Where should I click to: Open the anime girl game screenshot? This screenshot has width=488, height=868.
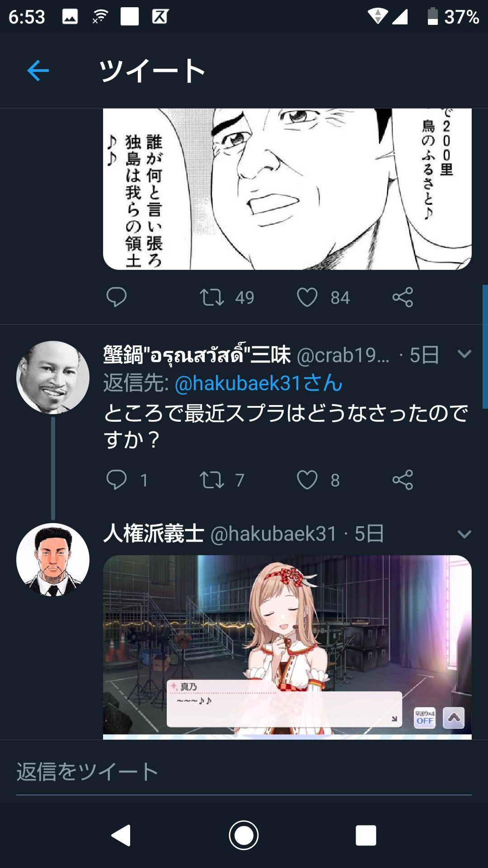287,647
